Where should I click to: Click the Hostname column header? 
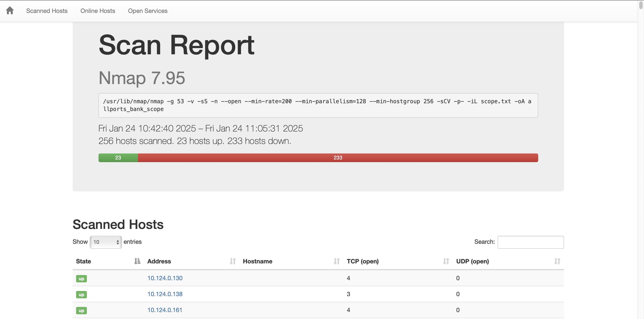[x=258, y=261]
